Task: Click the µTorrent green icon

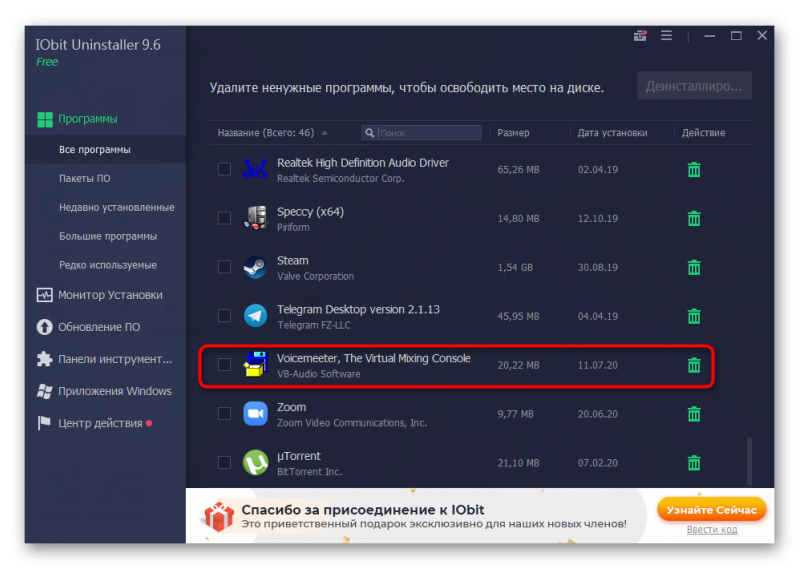Action: [x=255, y=462]
